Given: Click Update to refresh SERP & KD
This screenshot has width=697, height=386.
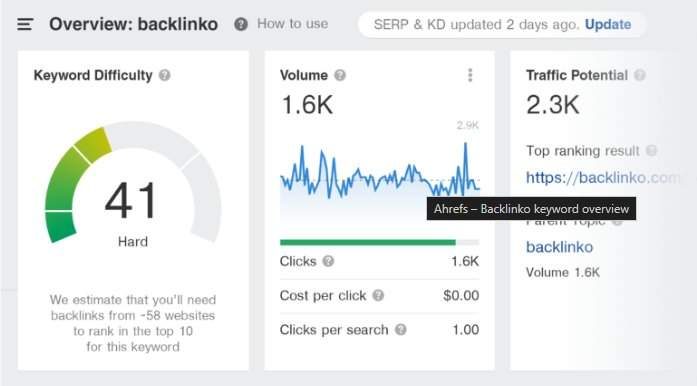Looking at the screenshot, I should (x=608, y=24).
